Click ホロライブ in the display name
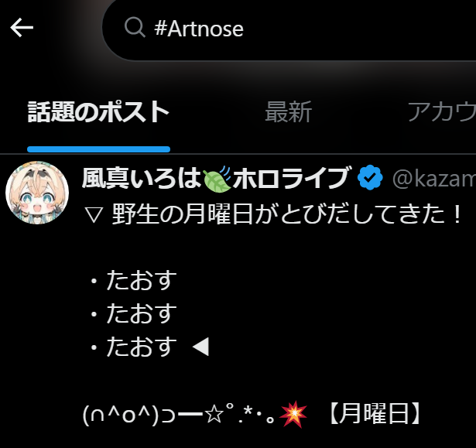This screenshot has height=448, width=476. pos(291,178)
